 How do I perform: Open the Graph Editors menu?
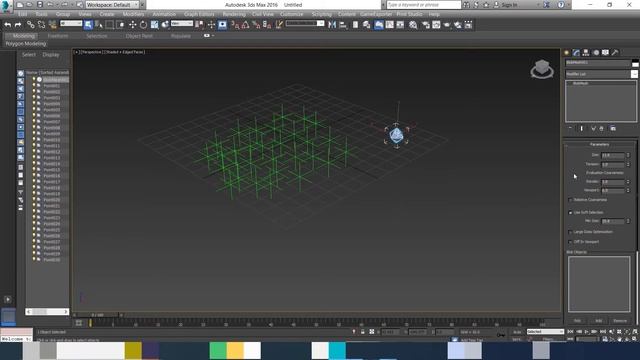199,14
